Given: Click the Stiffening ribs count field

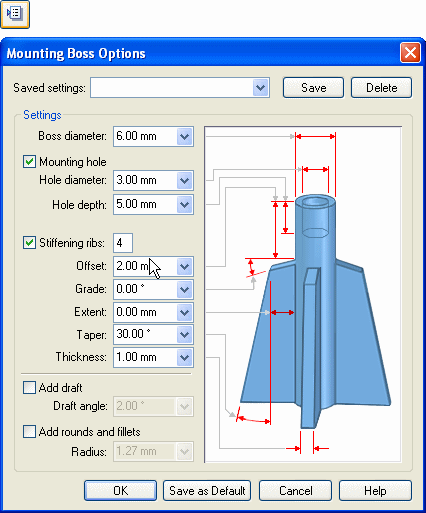Looking at the screenshot, I should (123, 243).
